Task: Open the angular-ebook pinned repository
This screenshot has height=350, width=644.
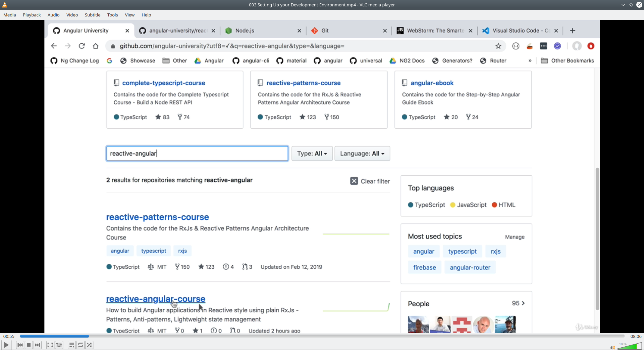Action: click(x=432, y=83)
